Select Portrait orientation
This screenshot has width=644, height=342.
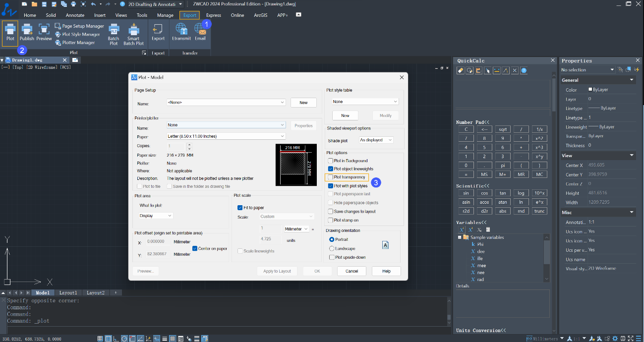[x=332, y=239]
